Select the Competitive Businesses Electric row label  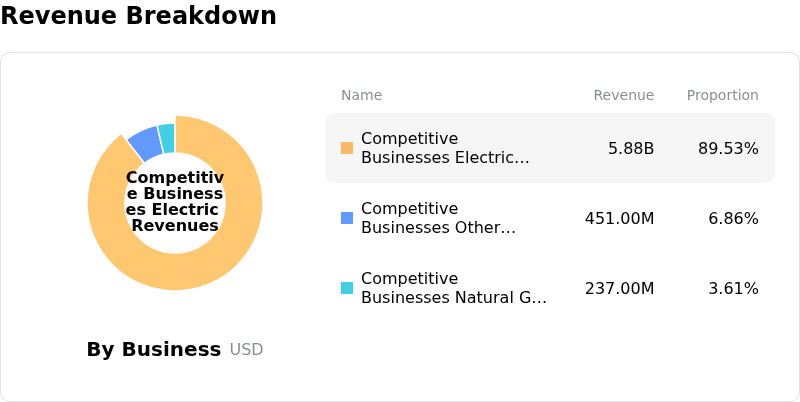pos(447,148)
